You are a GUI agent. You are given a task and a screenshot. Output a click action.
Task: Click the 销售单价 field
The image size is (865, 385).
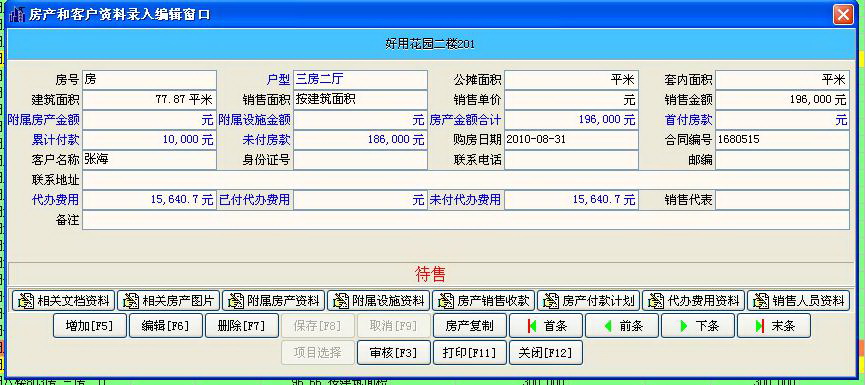(571, 100)
